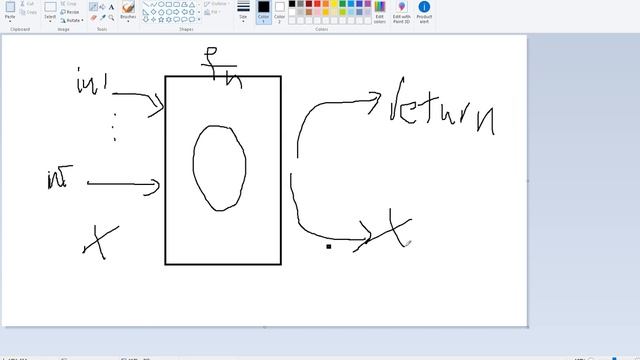Pick the green color swatch

click(342, 4)
